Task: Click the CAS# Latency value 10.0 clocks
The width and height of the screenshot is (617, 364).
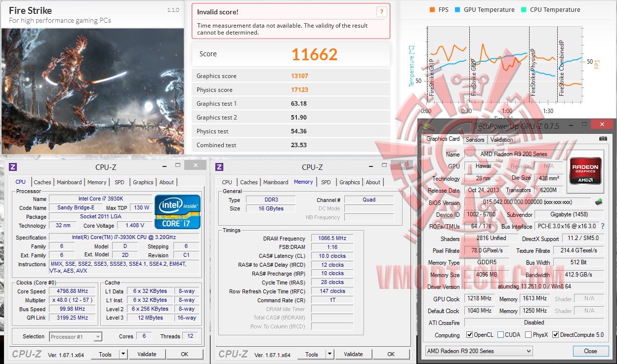Action: [332, 256]
